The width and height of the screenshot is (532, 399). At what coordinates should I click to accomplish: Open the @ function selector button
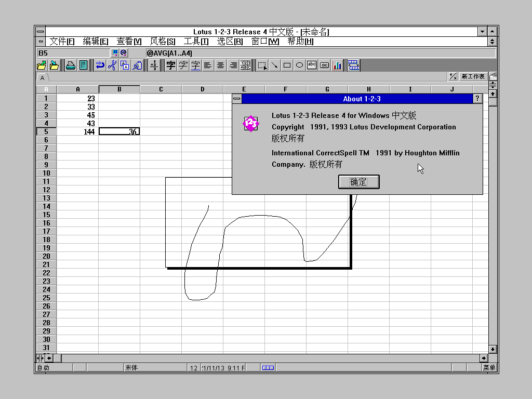(x=124, y=53)
